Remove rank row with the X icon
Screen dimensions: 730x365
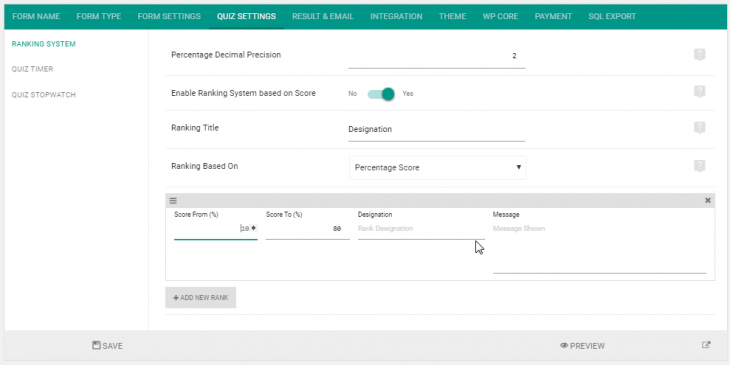point(708,201)
